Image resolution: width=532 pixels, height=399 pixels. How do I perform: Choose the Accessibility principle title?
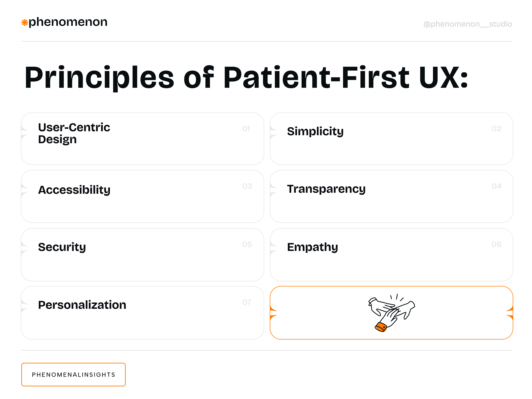74,190
